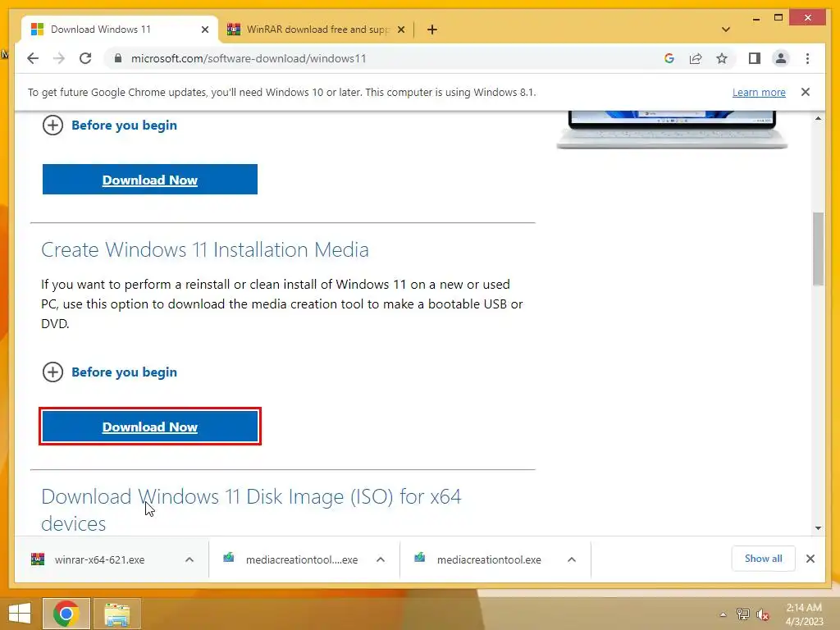840x630 pixels.
Task: Dismiss the Chrome update notification bar
Action: (x=806, y=92)
